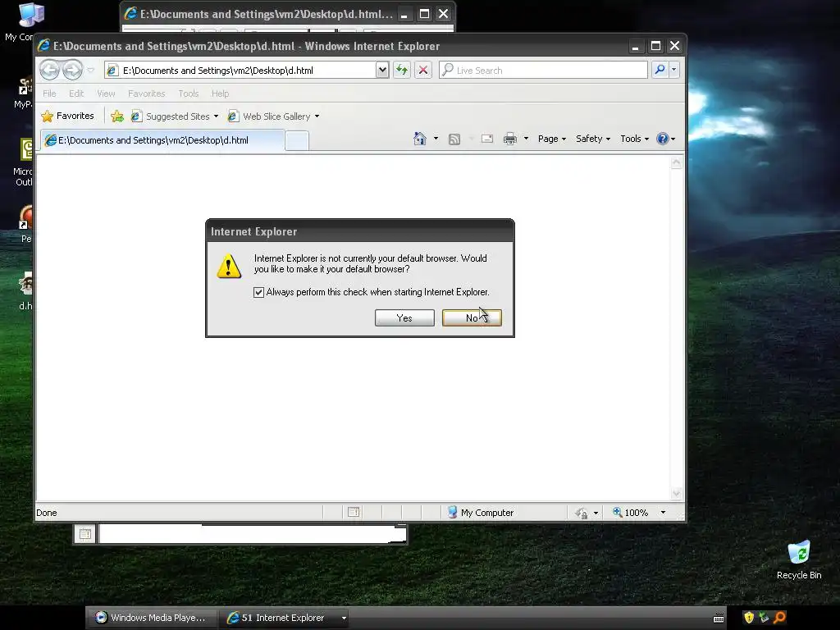Open the Tools menu in menu bar
Screen dimensions: 840x630
tap(189, 94)
